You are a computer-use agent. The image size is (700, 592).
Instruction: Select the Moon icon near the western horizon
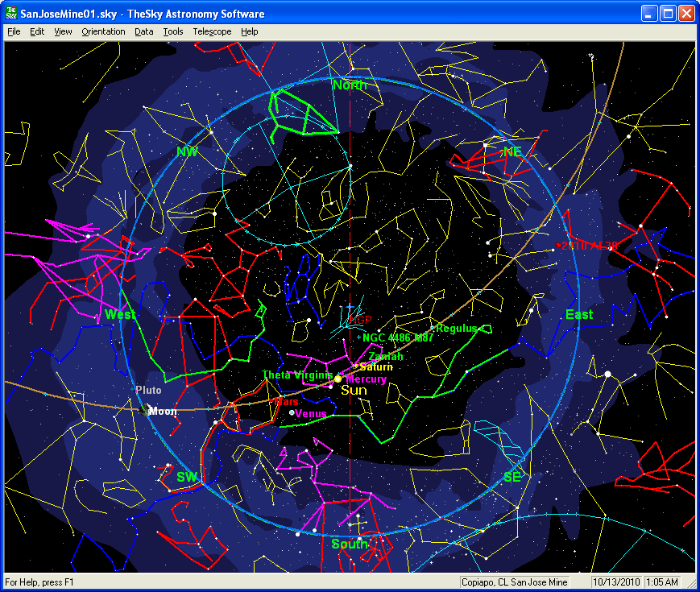[144, 411]
